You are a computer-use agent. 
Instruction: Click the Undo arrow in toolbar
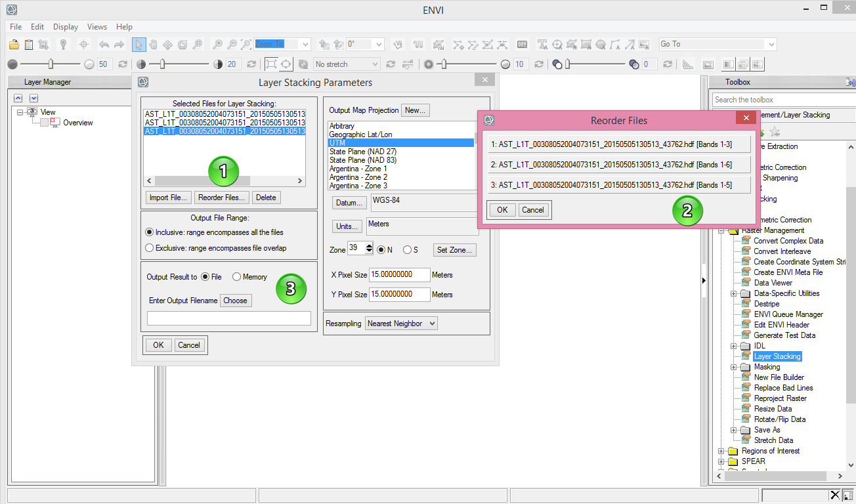(x=104, y=44)
